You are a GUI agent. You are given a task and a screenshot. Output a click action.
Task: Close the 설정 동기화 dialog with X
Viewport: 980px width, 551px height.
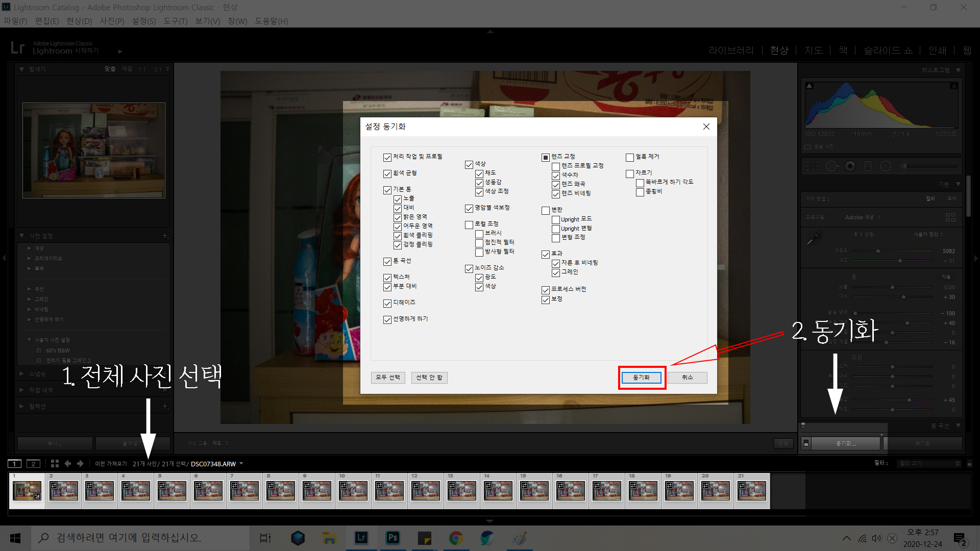click(706, 127)
